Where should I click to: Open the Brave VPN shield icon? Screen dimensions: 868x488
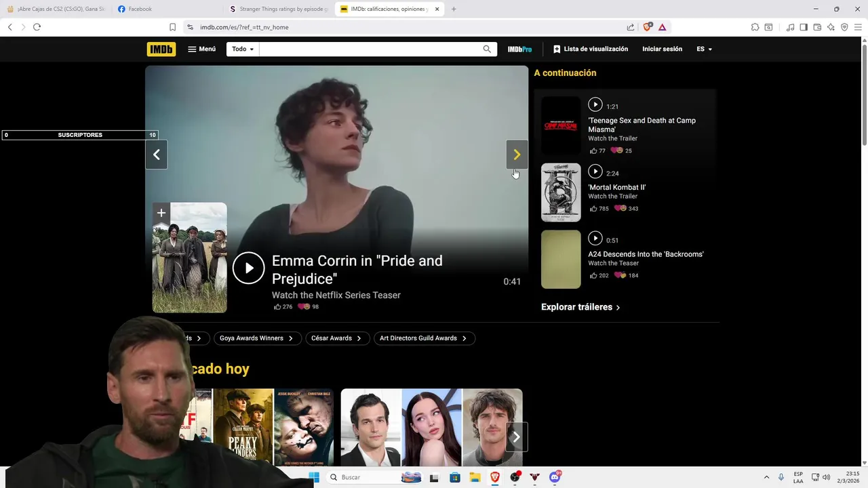[844, 27]
